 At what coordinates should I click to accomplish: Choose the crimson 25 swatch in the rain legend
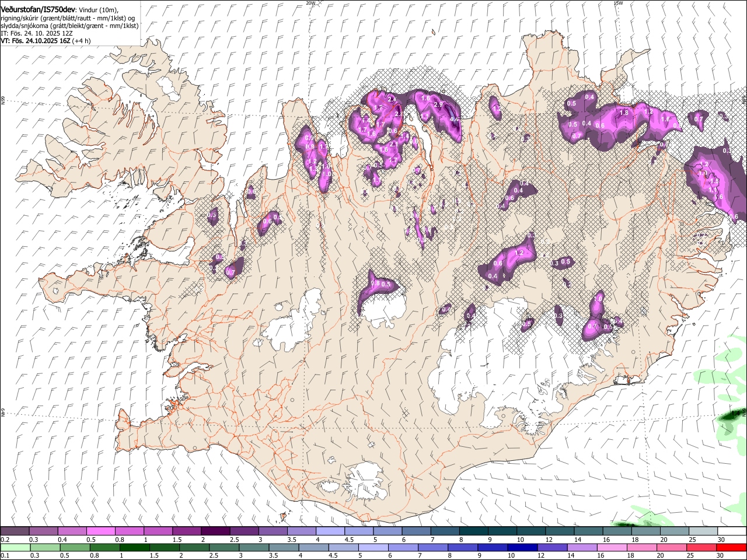point(701,547)
